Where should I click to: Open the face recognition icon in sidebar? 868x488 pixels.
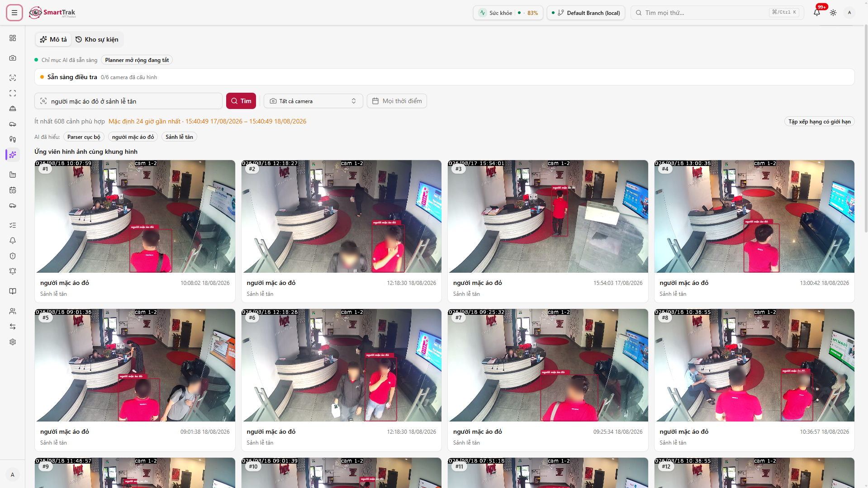click(13, 78)
